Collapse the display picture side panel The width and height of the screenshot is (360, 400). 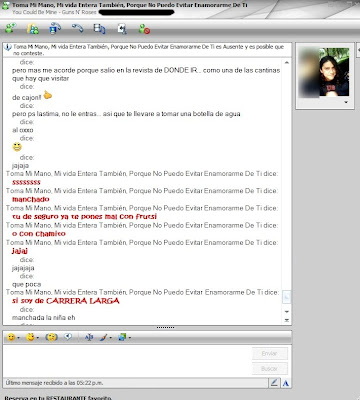coord(358,50)
